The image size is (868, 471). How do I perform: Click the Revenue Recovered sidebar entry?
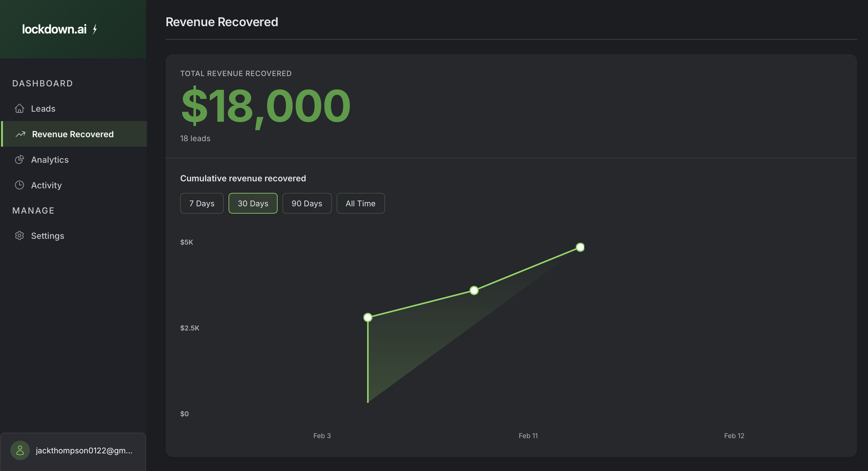point(72,134)
